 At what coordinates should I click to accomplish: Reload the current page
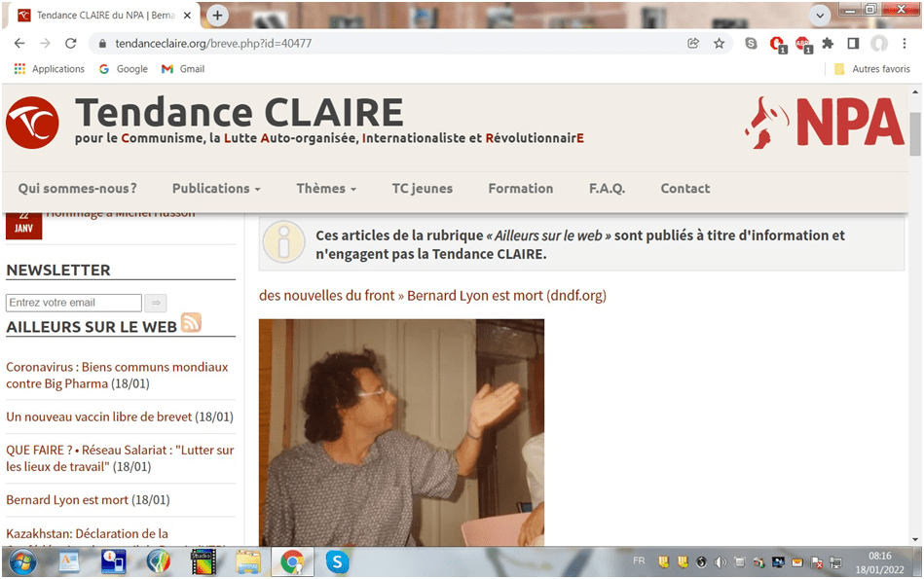coord(71,43)
